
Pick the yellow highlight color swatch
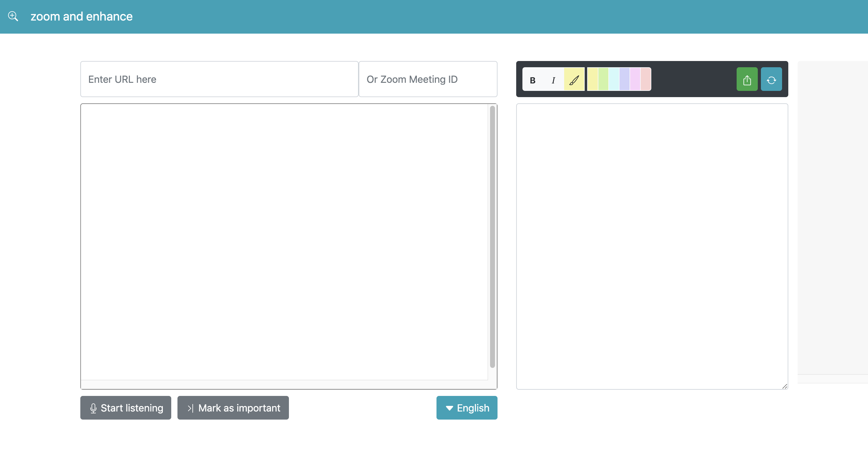[x=593, y=79]
